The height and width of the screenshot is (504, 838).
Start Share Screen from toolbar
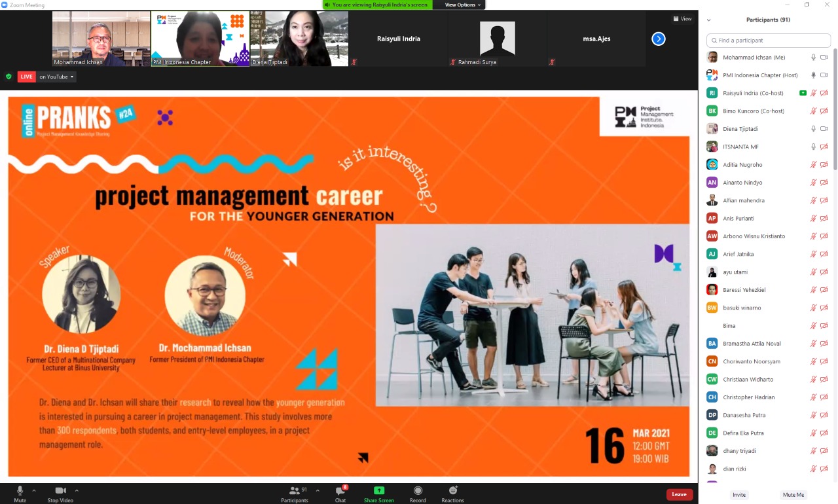tap(378, 491)
